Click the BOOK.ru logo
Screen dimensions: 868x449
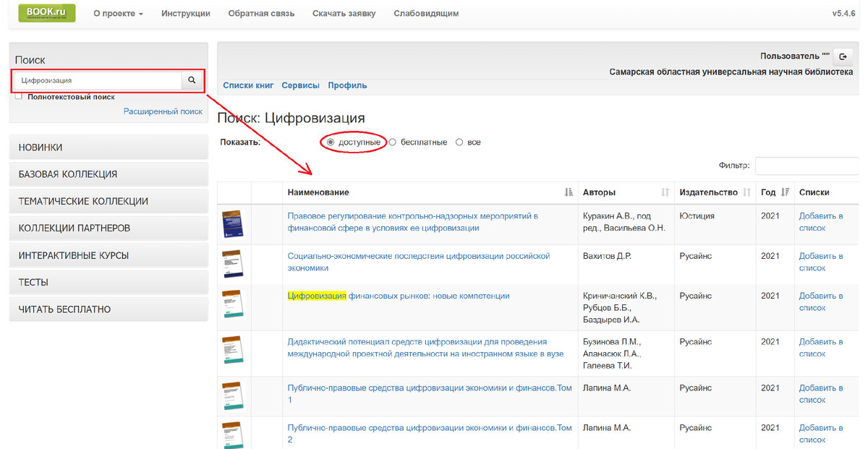coord(47,13)
